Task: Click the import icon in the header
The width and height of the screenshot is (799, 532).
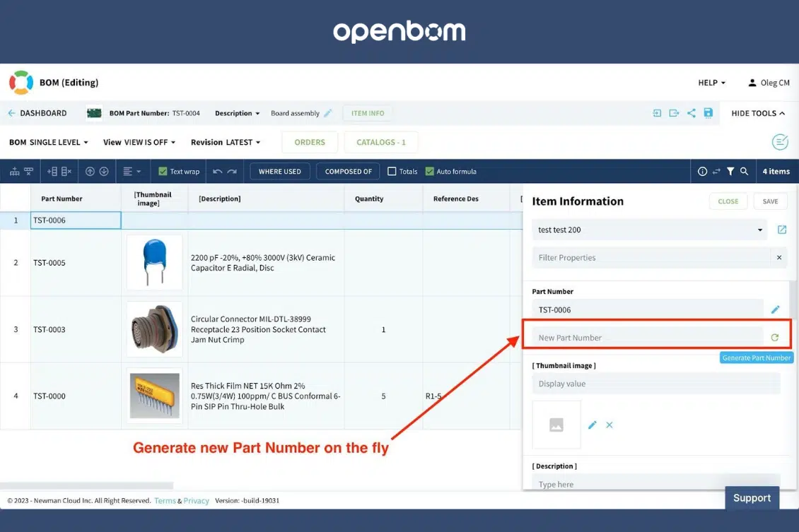Action: (657, 113)
